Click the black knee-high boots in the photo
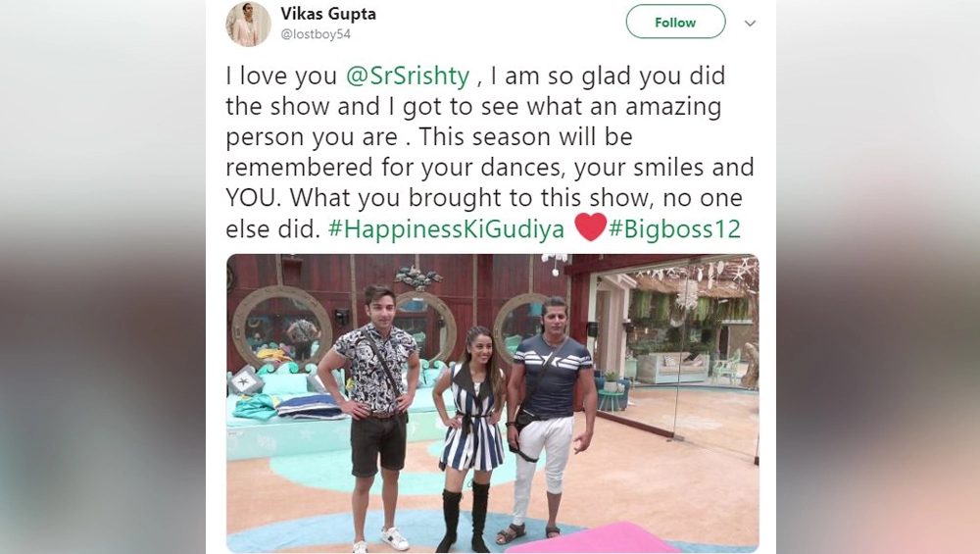This screenshot has height=554, width=980. (464, 516)
